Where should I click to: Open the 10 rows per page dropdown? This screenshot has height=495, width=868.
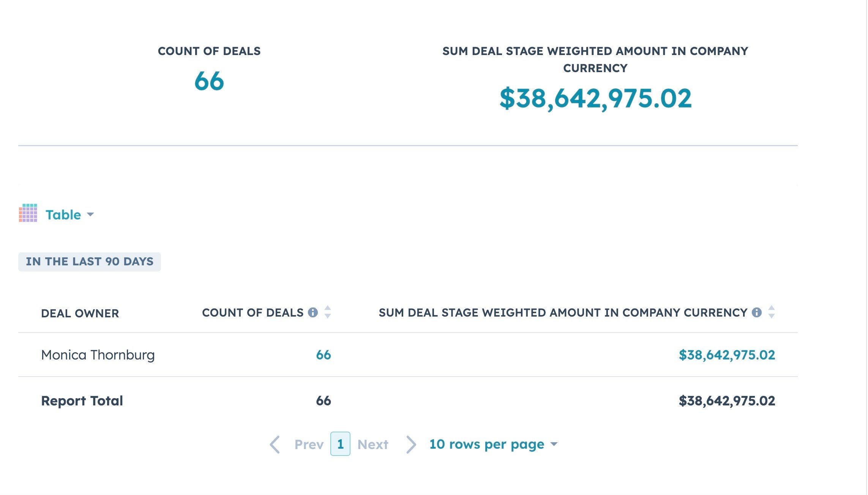click(487, 444)
